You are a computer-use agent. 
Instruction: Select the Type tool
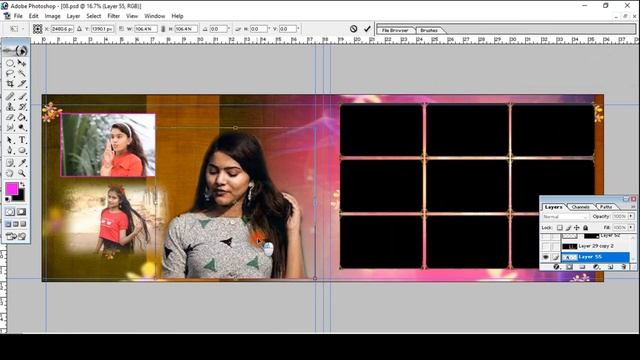coord(22,140)
